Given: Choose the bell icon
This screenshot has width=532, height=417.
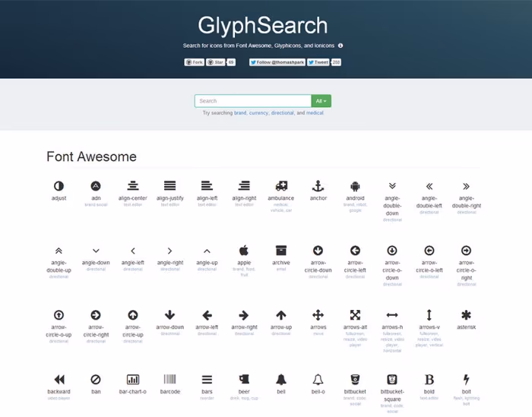Looking at the screenshot, I should coord(281,380).
